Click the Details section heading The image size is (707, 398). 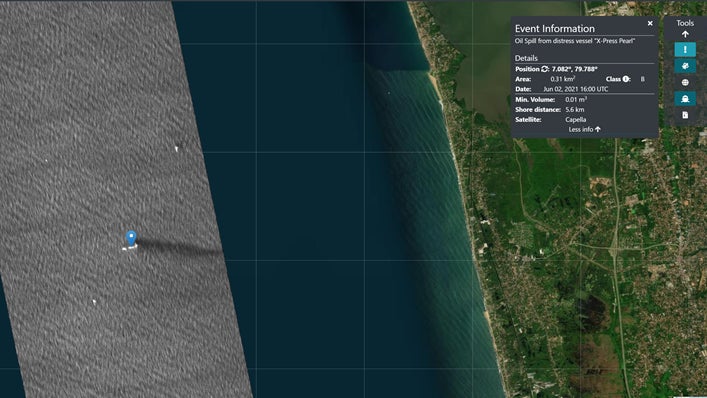click(x=526, y=58)
